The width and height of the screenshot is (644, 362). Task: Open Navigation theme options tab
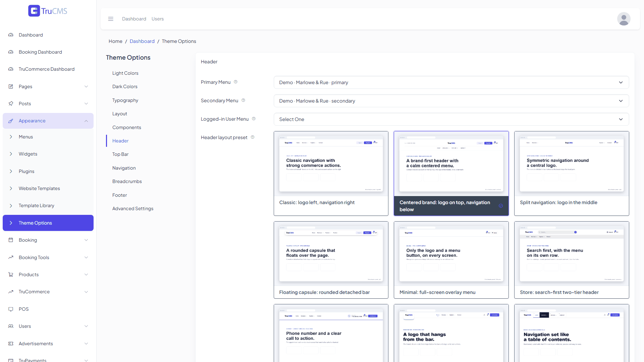click(x=124, y=168)
